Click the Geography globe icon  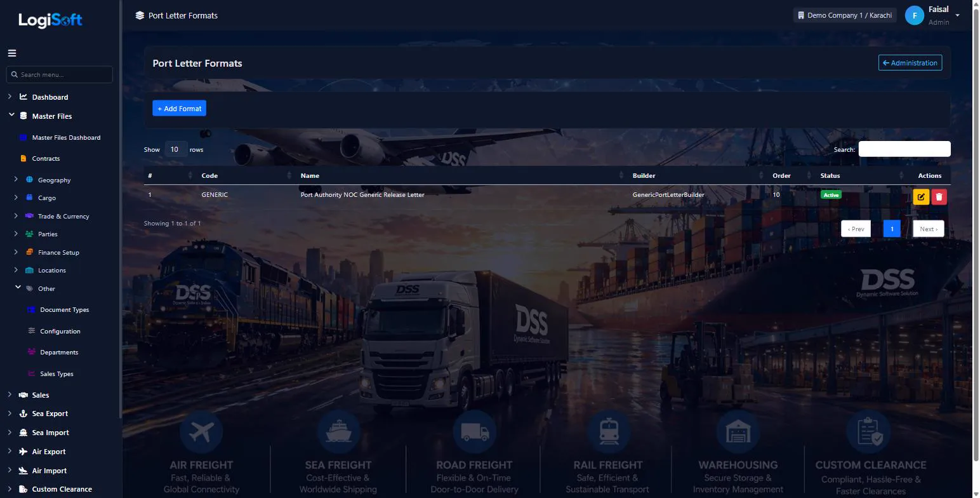[29, 180]
